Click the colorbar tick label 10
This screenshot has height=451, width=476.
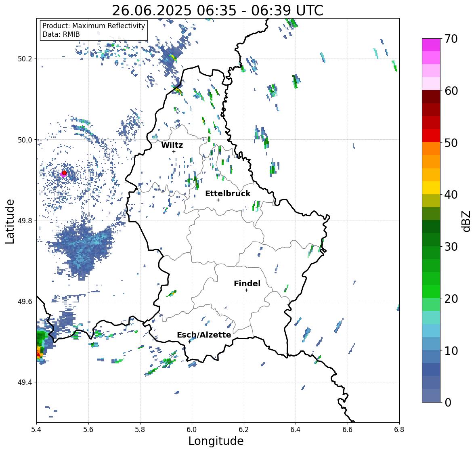(x=451, y=350)
